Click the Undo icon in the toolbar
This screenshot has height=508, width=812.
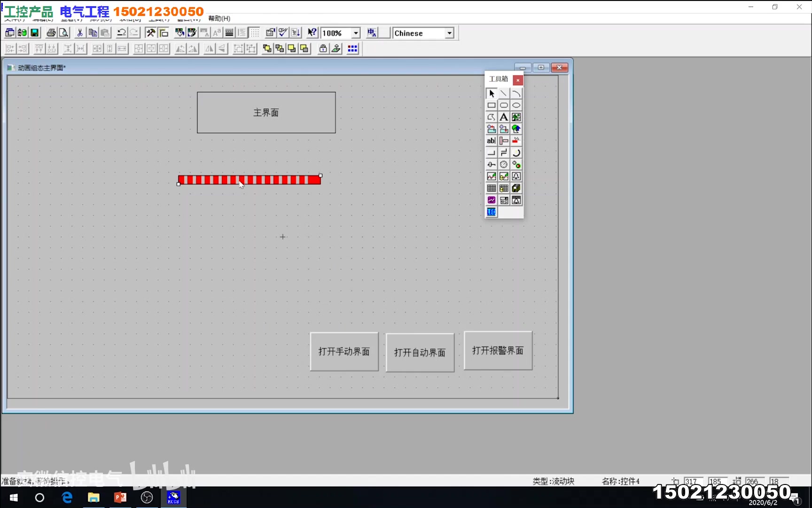pos(121,32)
